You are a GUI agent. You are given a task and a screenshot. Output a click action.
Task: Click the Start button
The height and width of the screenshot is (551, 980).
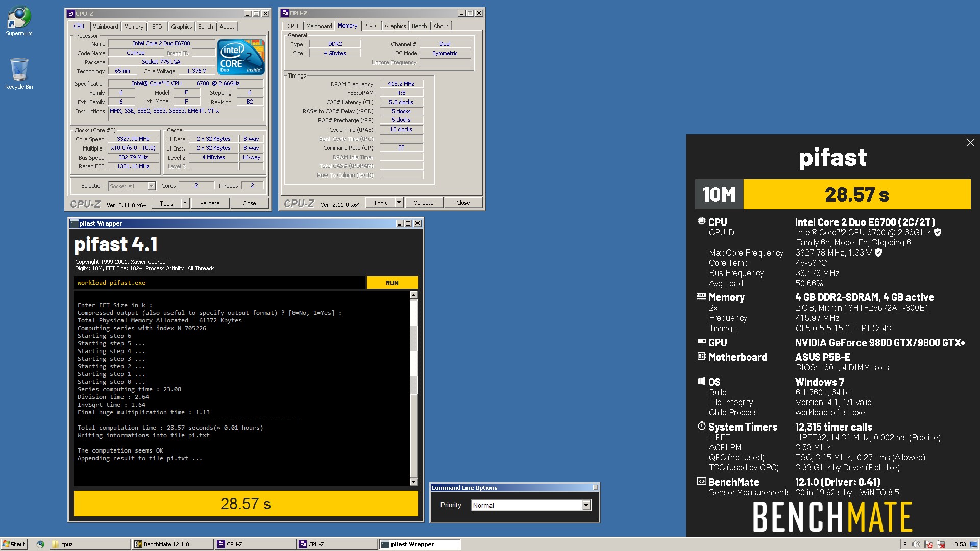pos(14,544)
